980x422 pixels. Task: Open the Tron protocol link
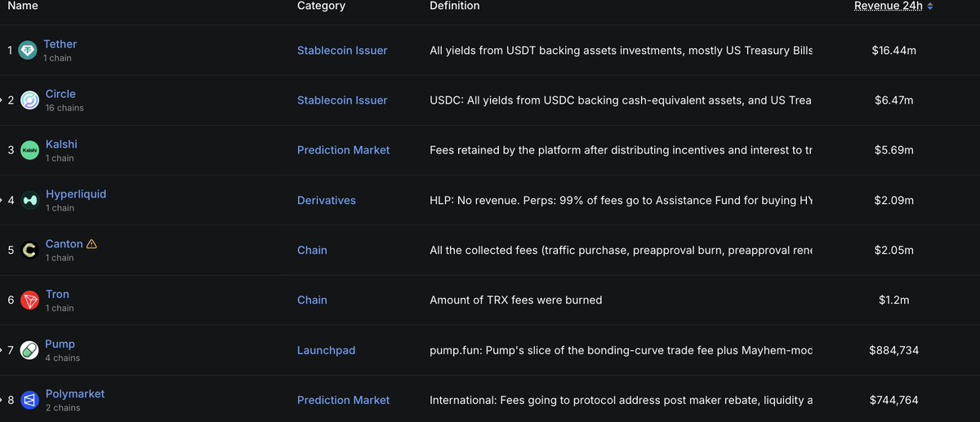57,294
